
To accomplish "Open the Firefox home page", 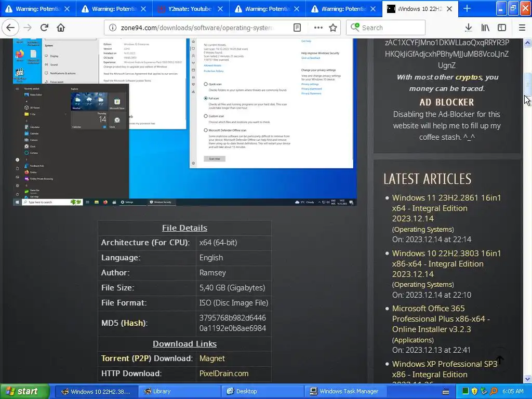I will (61, 28).
